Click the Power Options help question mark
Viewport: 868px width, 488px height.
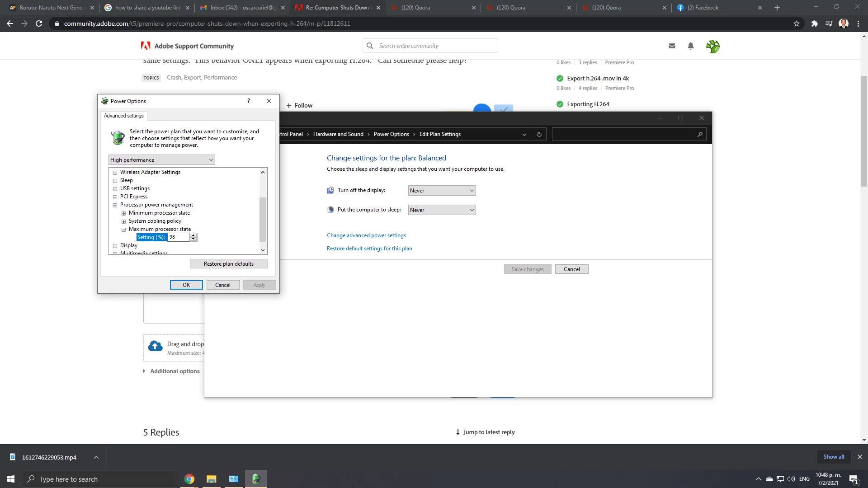pyautogui.click(x=248, y=101)
